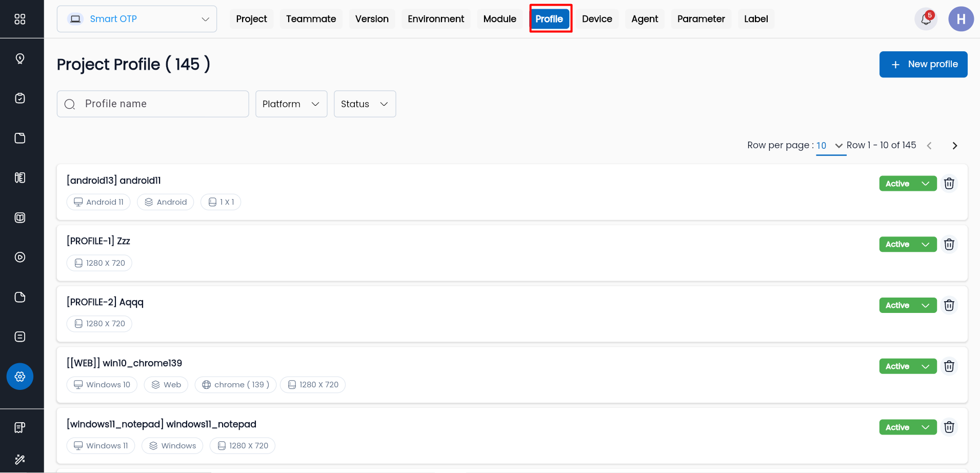This screenshot has height=473, width=980.
Task: Open the lightbulb sidebar icon
Action: click(20, 58)
